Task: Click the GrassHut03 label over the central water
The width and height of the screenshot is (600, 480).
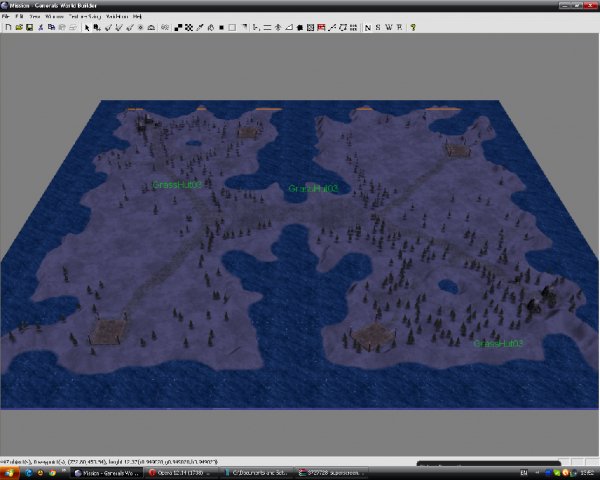Action: pyautogui.click(x=313, y=188)
